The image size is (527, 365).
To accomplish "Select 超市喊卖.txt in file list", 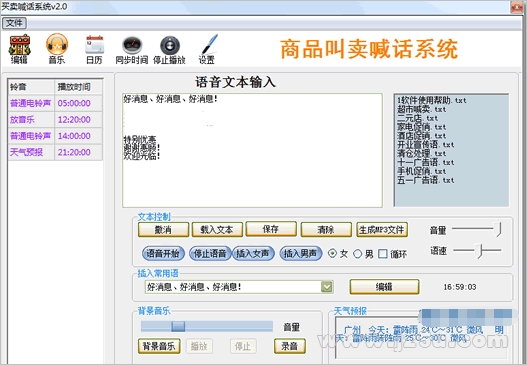I will 421,109.
